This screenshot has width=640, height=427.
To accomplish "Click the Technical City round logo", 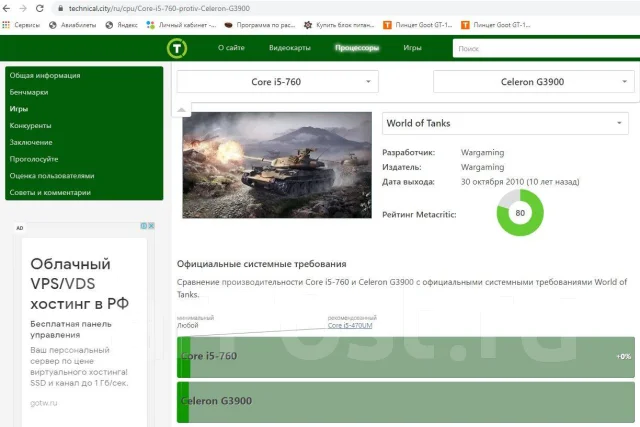I will (177, 48).
